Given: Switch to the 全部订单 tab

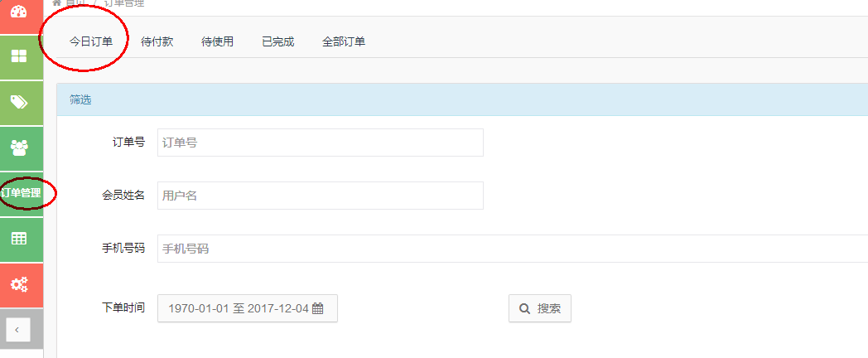Looking at the screenshot, I should point(344,41).
